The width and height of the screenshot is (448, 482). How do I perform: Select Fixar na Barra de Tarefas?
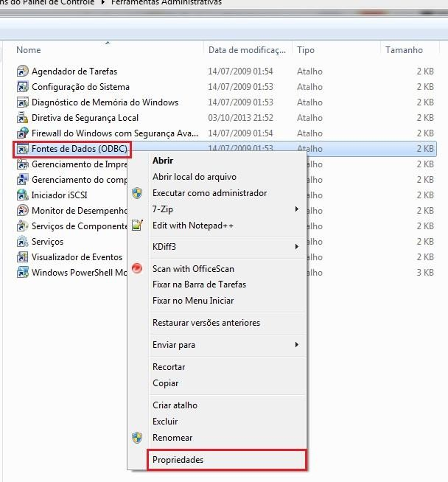coord(199,284)
